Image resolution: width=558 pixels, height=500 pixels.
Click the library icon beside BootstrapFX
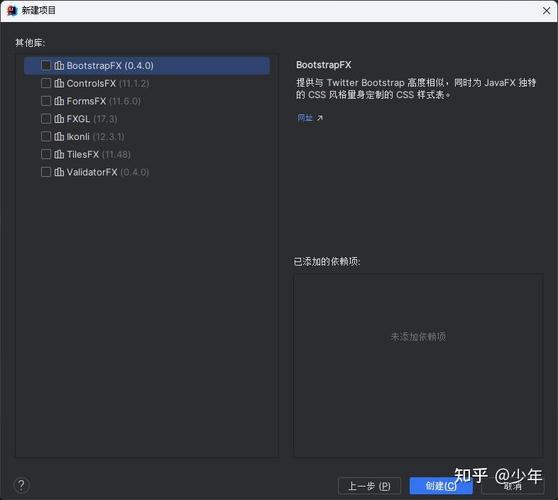tap(59, 65)
